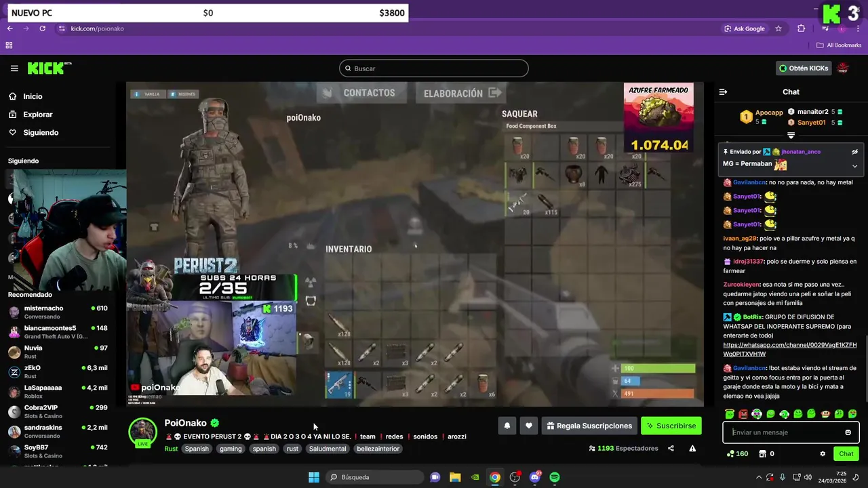The height and width of the screenshot is (488, 868).
Task: Open the hamburger menu beside Kick logo
Action: click(x=14, y=68)
